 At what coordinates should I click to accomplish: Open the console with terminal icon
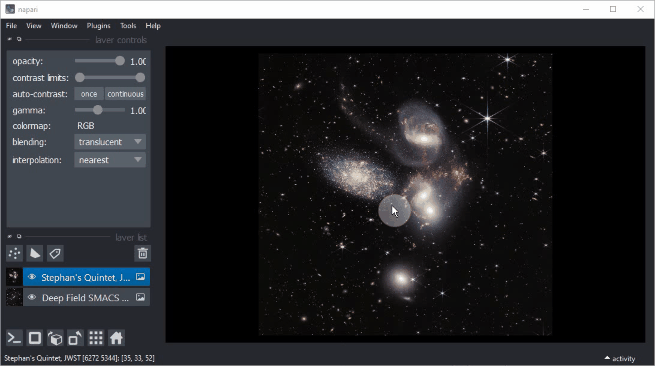tap(15, 338)
